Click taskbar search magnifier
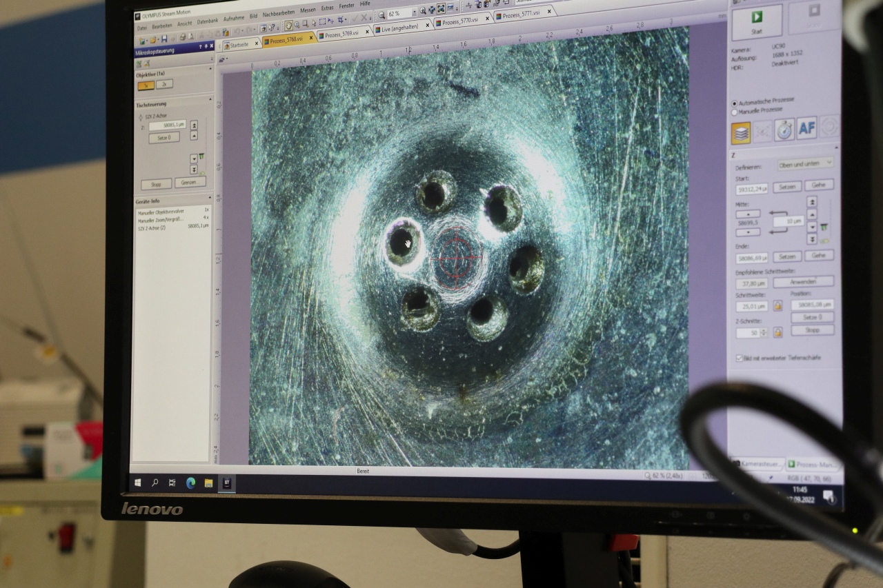Image resolution: width=883 pixels, height=588 pixels. point(155,483)
